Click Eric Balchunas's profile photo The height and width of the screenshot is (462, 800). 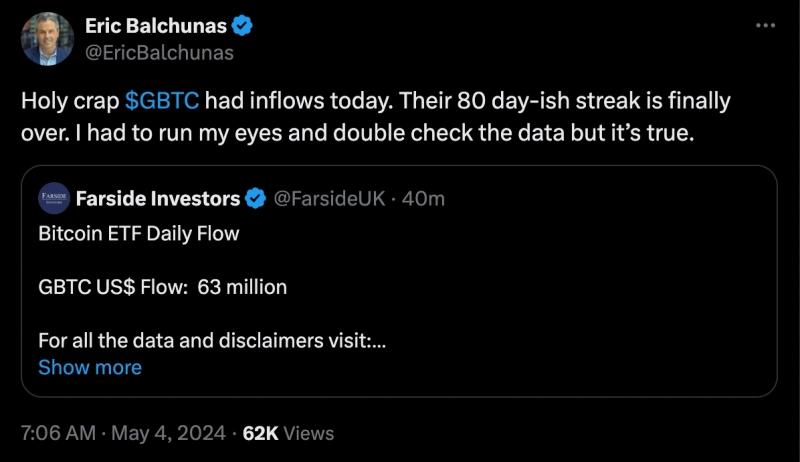coord(47,39)
